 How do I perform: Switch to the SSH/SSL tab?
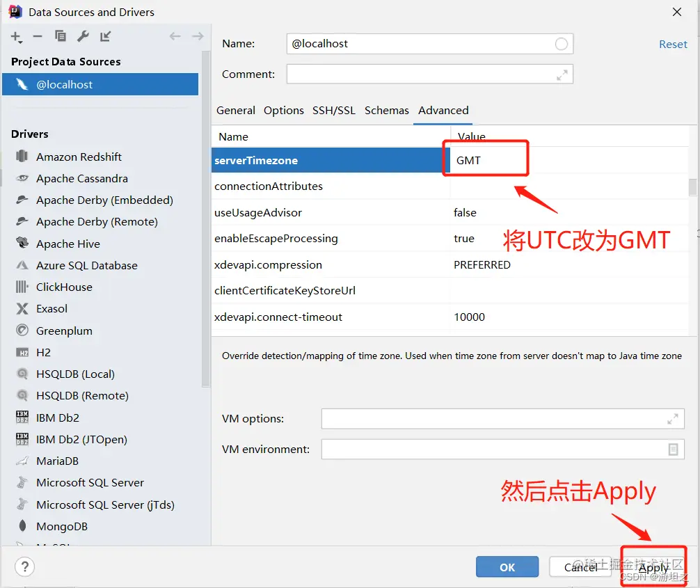pos(334,110)
